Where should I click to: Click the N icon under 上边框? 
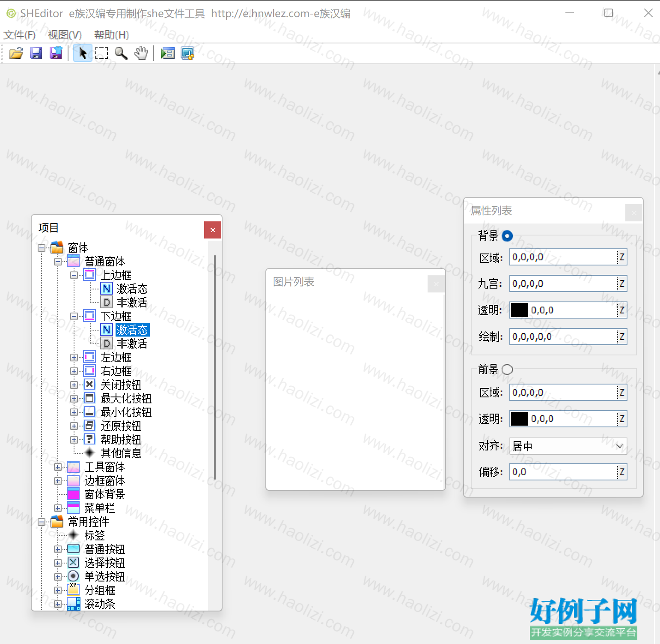(107, 289)
